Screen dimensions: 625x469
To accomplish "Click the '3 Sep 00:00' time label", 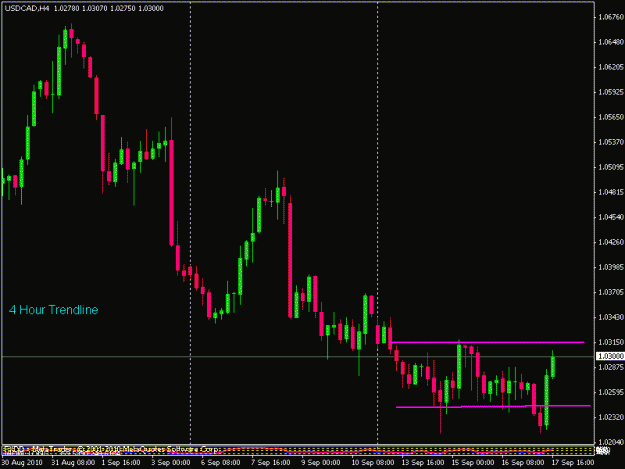I will tap(171, 463).
